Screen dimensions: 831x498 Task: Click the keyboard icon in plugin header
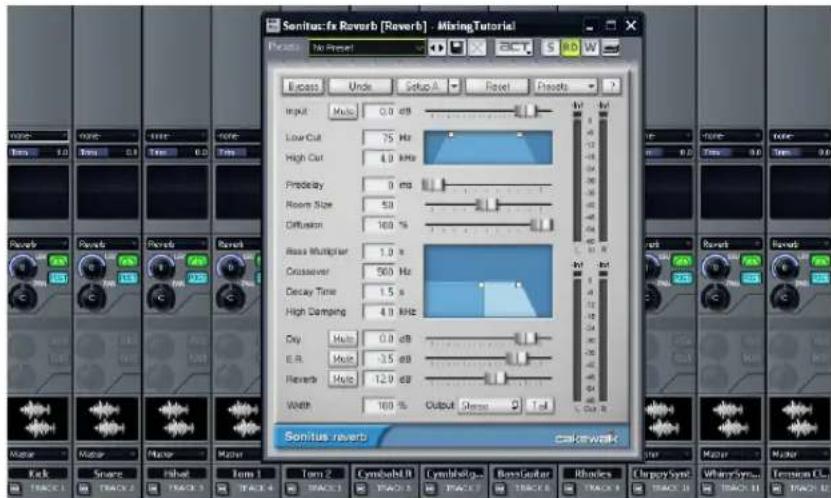tap(611, 48)
